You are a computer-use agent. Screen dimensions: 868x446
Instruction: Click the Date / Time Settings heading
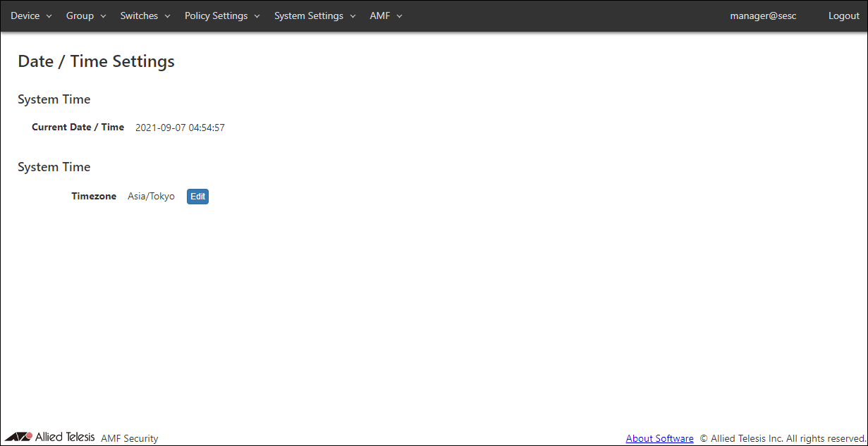tap(96, 61)
